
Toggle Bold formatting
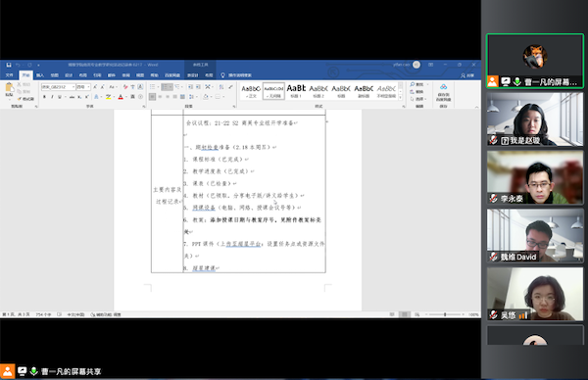pyautogui.click(x=44, y=97)
